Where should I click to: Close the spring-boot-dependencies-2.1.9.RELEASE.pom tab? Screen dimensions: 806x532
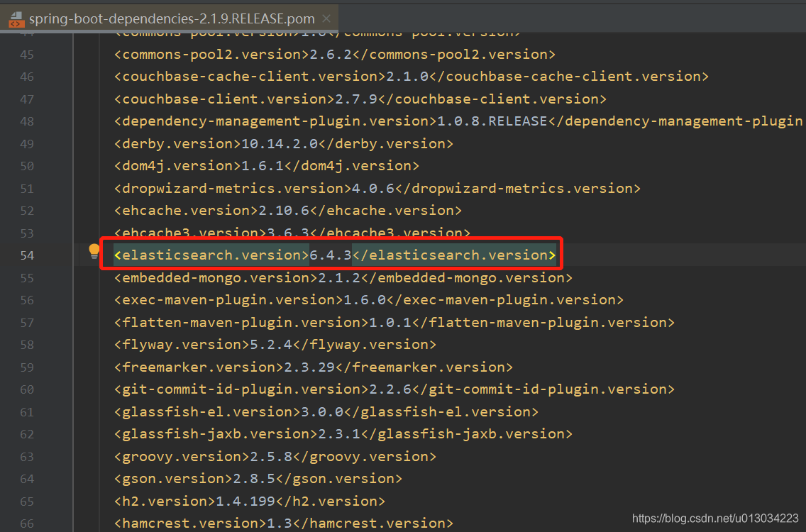click(x=326, y=20)
